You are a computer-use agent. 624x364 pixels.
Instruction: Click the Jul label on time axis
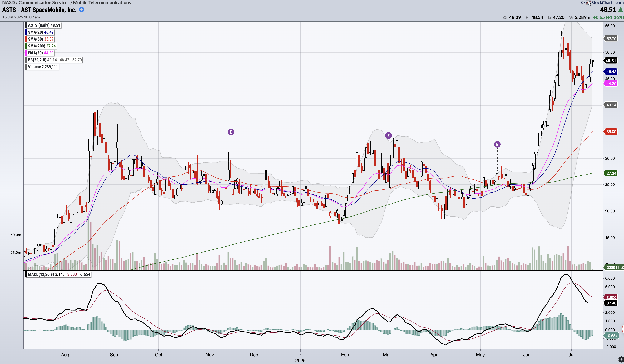click(x=571, y=355)
